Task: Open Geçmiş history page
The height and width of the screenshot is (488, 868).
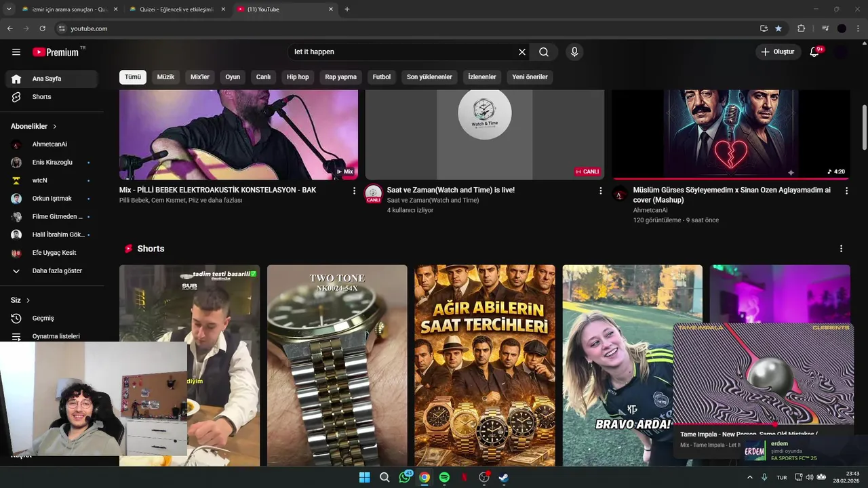Action: [x=52, y=319]
